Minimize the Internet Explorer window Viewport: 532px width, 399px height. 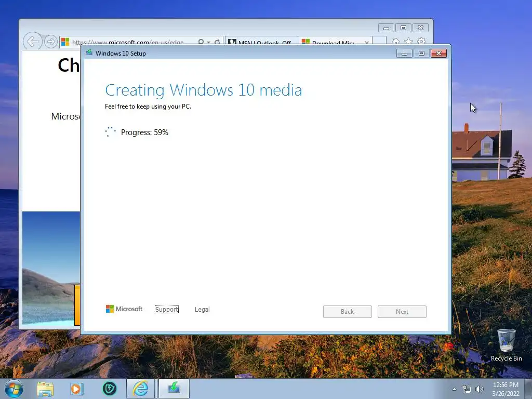(386, 28)
